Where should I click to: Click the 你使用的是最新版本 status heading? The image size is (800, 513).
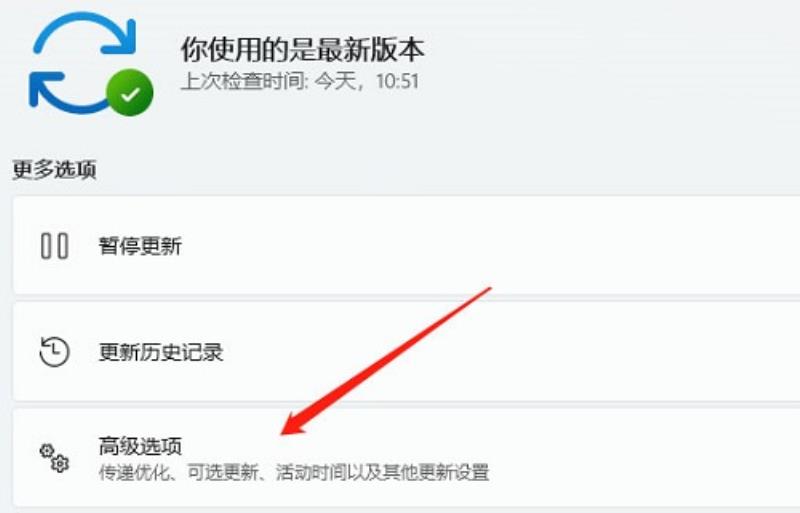point(302,50)
